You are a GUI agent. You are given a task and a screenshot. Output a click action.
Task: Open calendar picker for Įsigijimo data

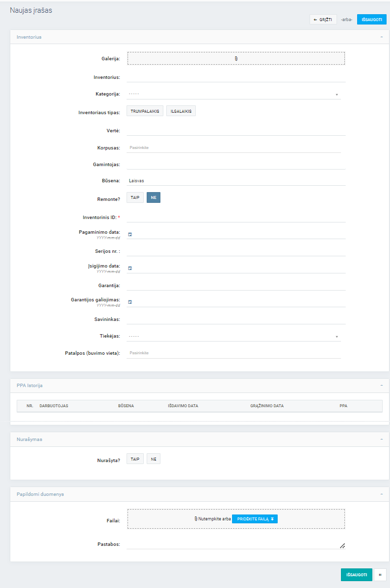pyautogui.click(x=130, y=268)
